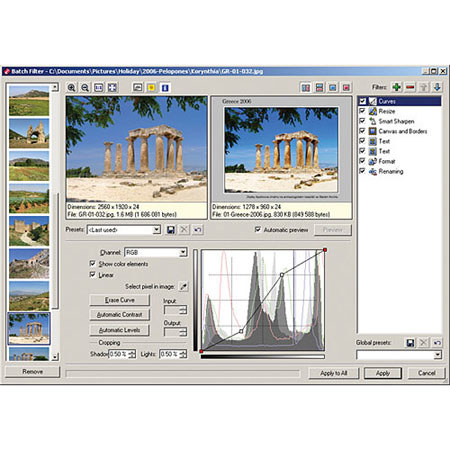Click the Apply to All button
The width and height of the screenshot is (450, 450).
pyautogui.click(x=334, y=373)
